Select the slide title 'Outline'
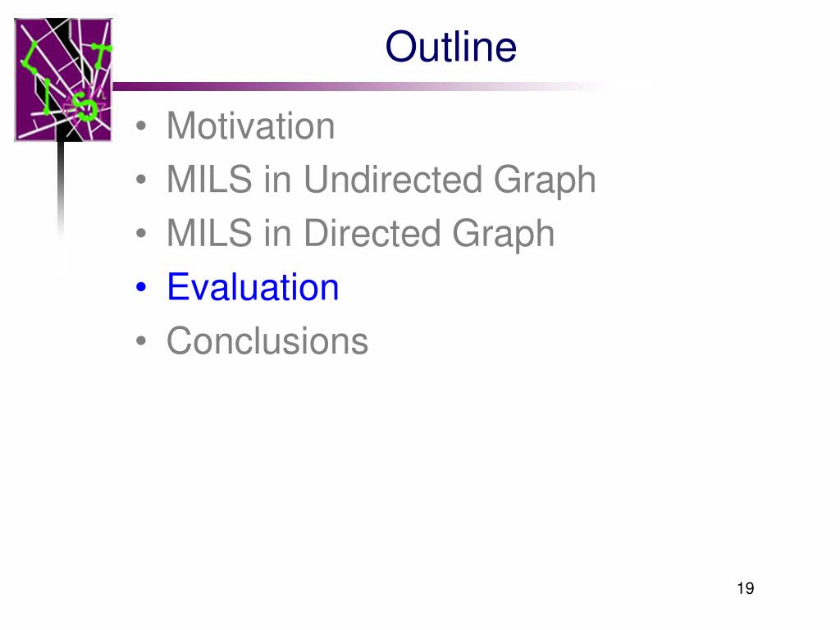The width and height of the screenshot is (840, 630). (x=451, y=47)
